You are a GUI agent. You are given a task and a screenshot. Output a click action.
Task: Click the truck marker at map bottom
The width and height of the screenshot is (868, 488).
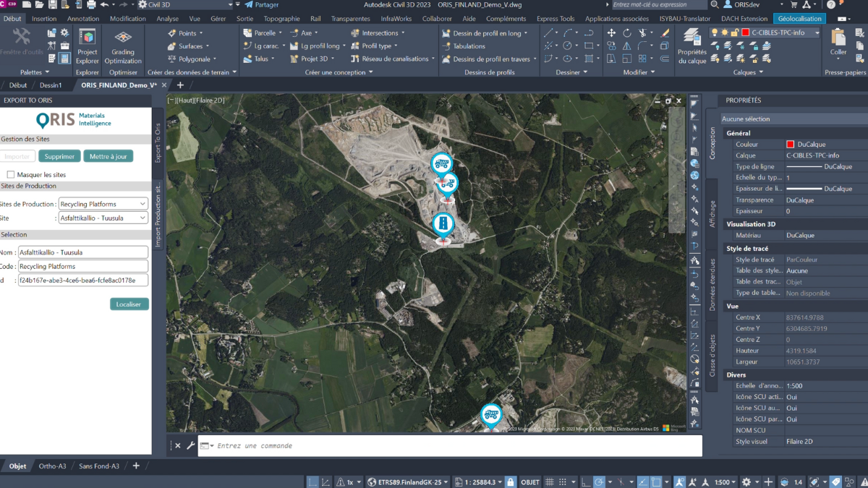tap(491, 415)
